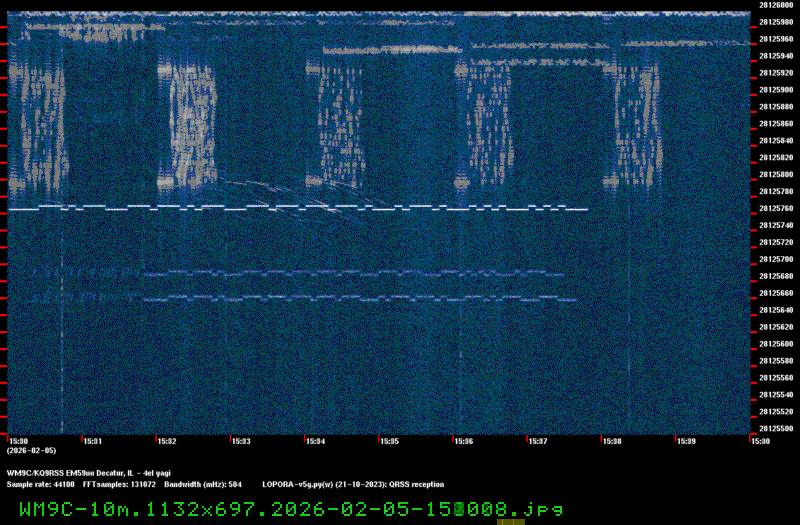The height and width of the screenshot is (525, 800).
Task: Select the 28125700 frequency label
Action: pos(776,259)
